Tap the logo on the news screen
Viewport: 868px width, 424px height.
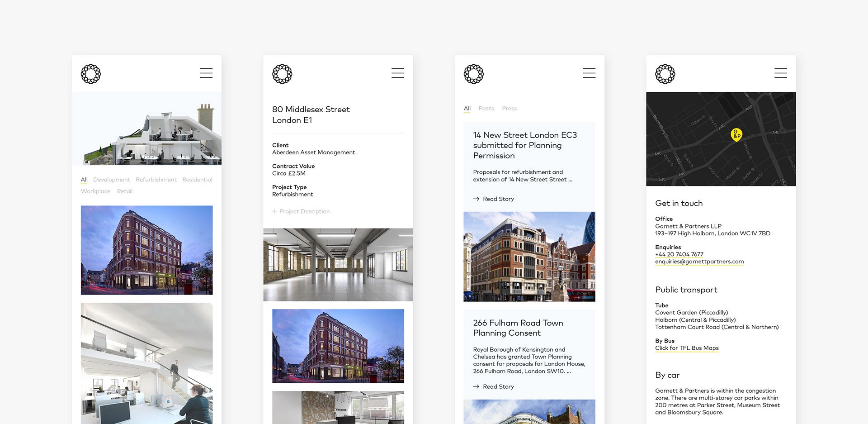click(474, 74)
